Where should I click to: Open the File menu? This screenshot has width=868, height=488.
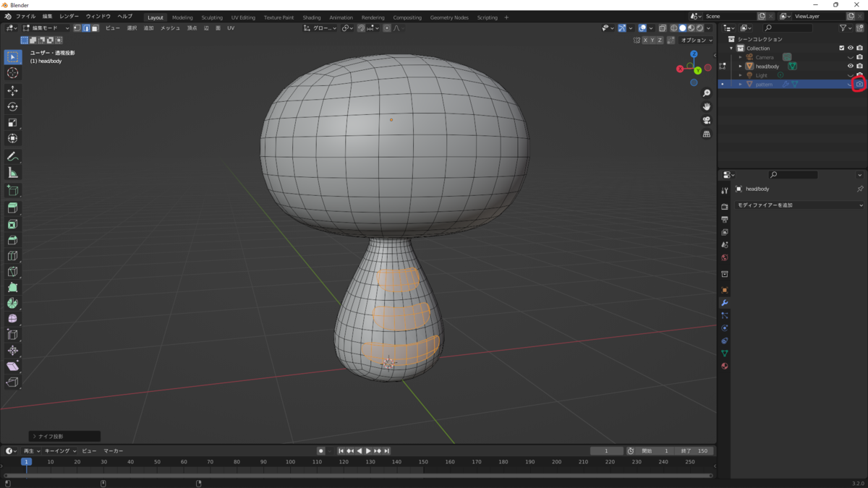pyautogui.click(x=25, y=17)
